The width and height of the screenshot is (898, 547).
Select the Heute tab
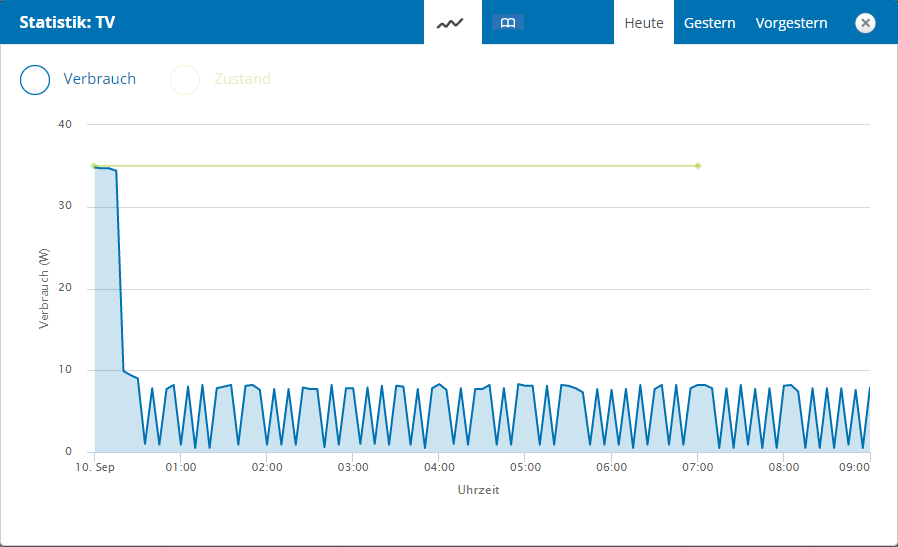644,22
